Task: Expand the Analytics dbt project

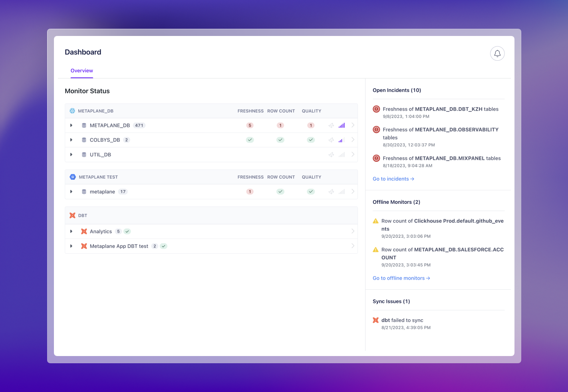Action: (x=71, y=231)
